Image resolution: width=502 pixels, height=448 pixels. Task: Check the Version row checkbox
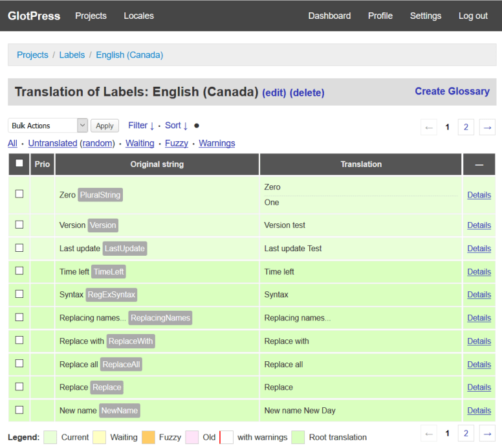pyautogui.click(x=19, y=225)
